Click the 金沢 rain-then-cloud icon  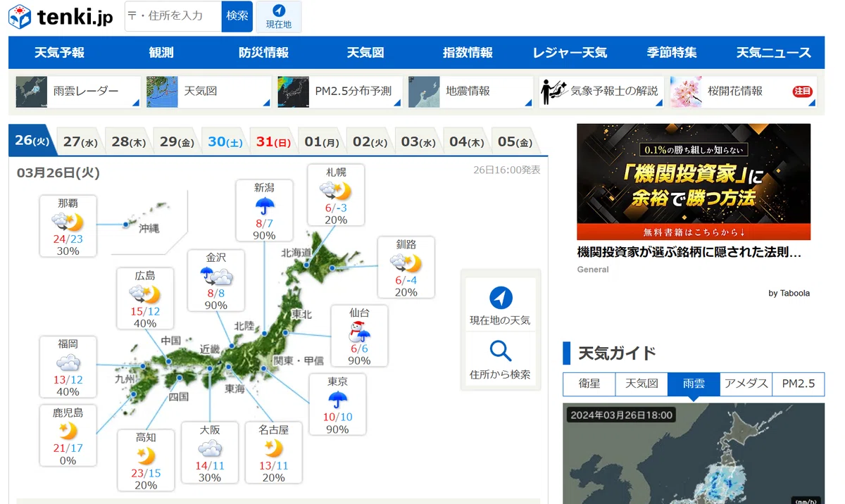tap(216, 276)
